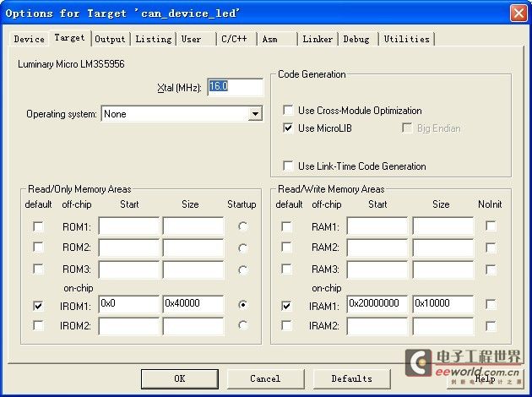The height and width of the screenshot is (397, 532).
Task: Click the Help button
Action: click(x=486, y=378)
